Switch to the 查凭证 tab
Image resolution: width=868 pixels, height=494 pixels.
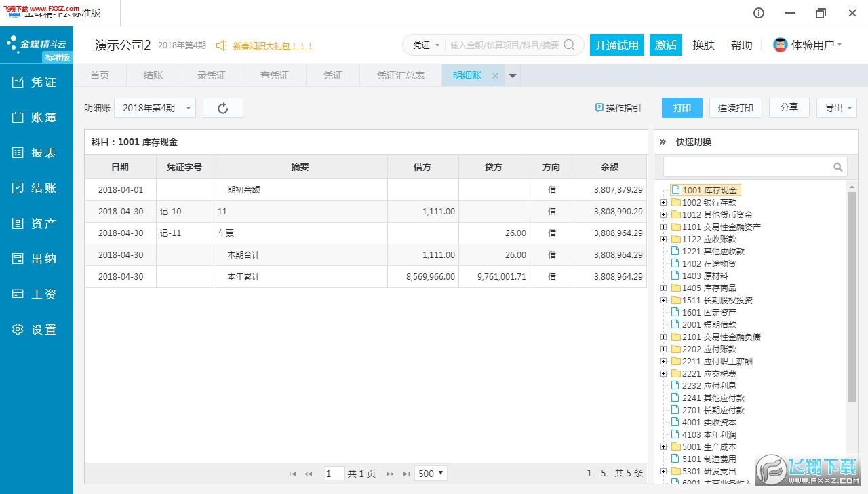pyautogui.click(x=275, y=75)
